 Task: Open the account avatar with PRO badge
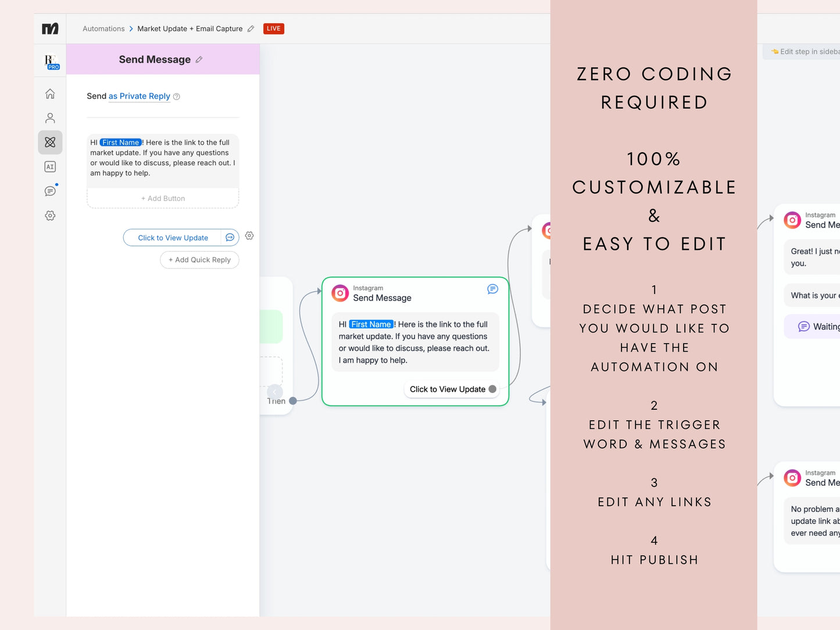point(51,62)
